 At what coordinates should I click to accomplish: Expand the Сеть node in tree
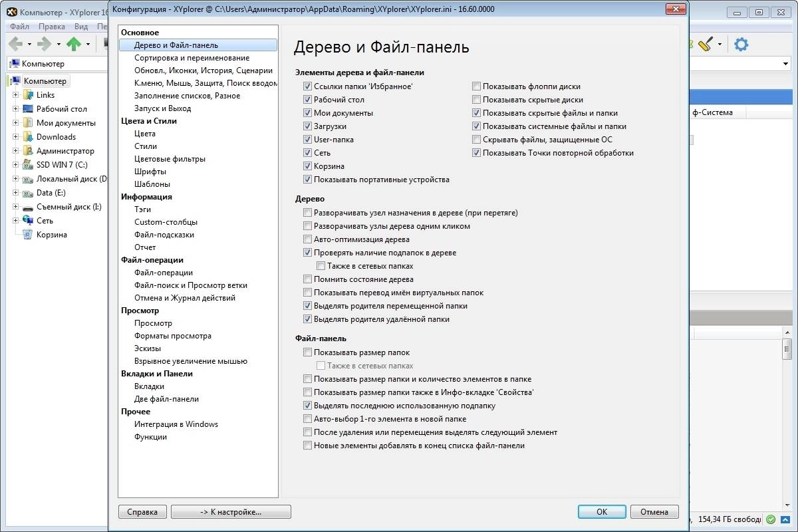coord(15,221)
